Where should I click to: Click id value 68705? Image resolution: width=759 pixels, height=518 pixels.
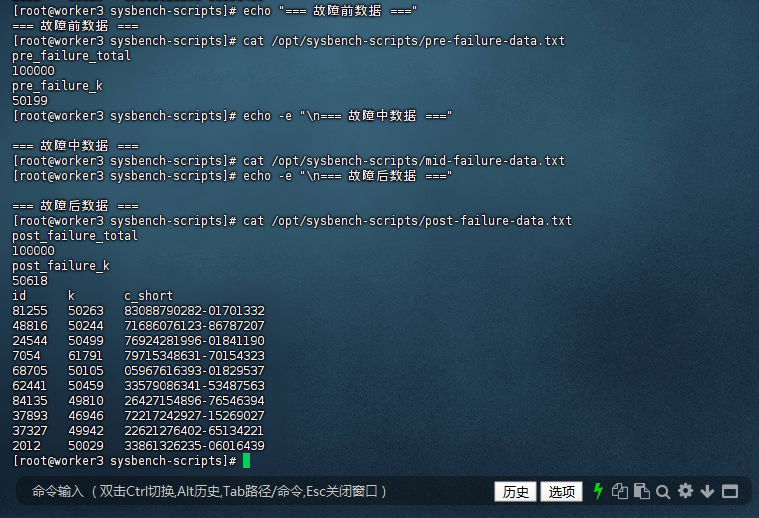[x=30, y=371]
